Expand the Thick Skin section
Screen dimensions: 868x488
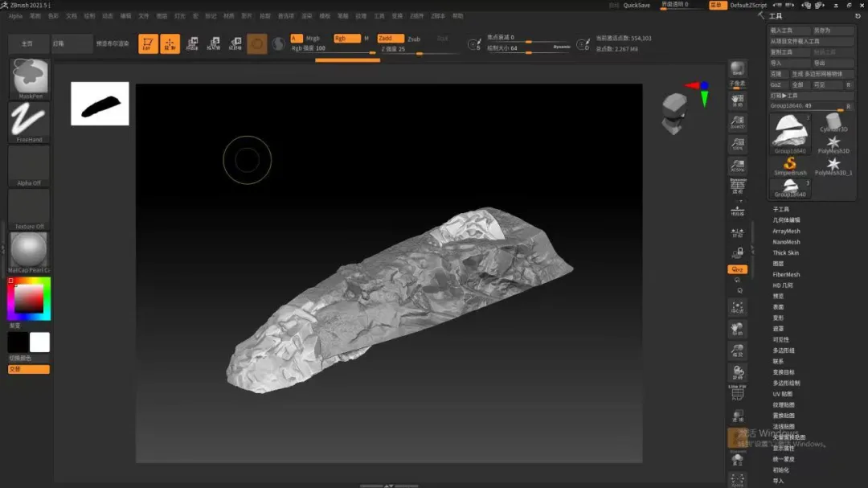[x=785, y=253]
